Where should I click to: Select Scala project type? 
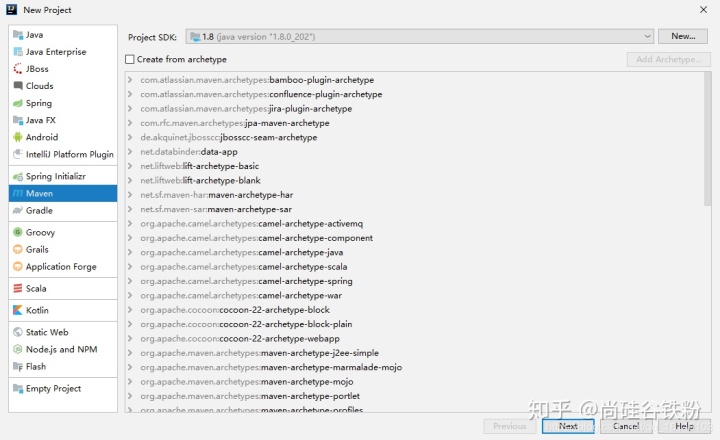click(x=63, y=288)
